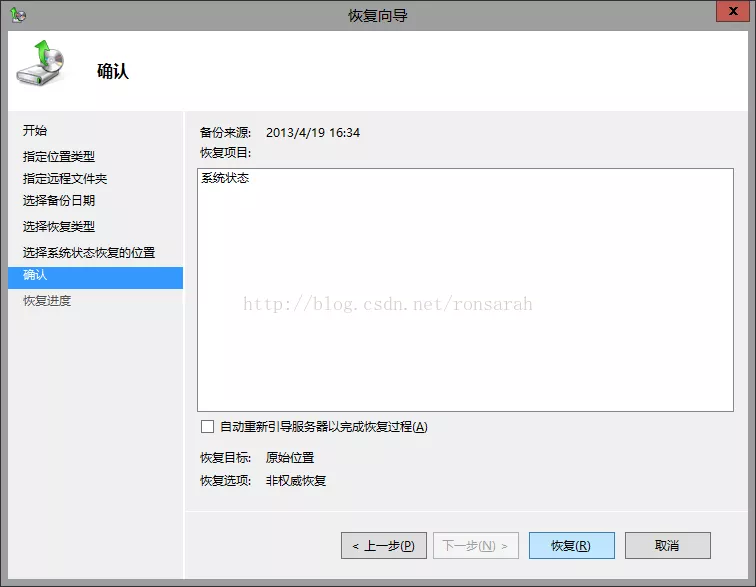The image size is (756, 587).
Task: Cancel the wizard with the 取消 button
Action: 667,546
